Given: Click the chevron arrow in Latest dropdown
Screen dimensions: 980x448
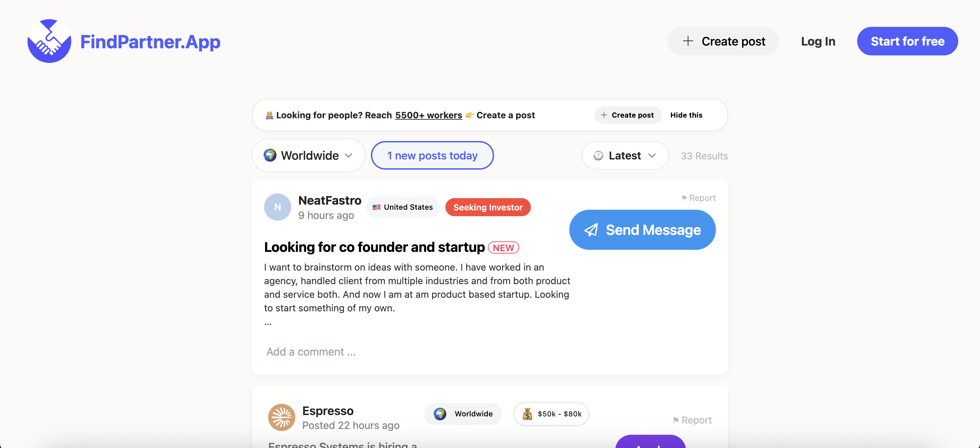Looking at the screenshot, I should coord(652,155).
